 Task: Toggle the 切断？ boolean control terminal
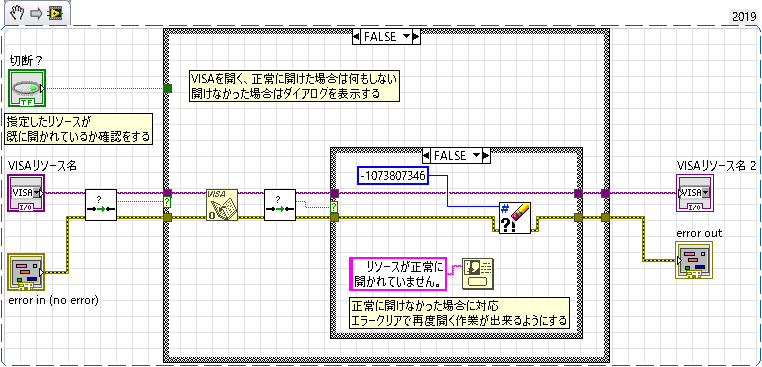[27, 88]
